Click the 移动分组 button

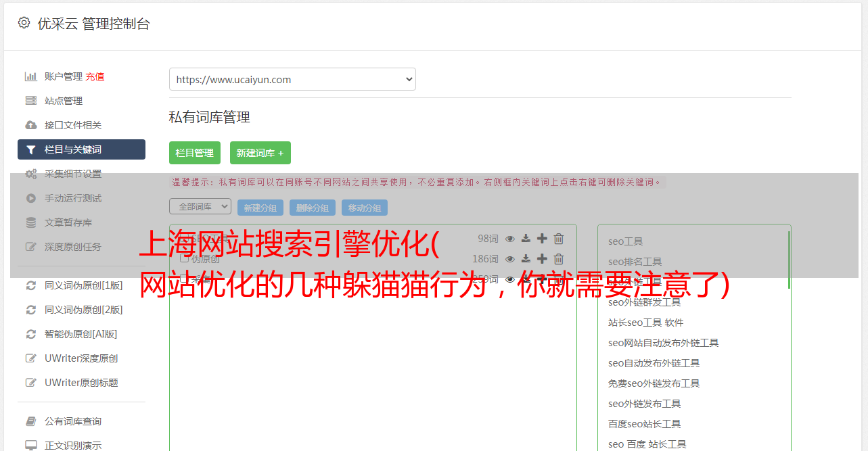pyautogui.click(x=365, y=208)
